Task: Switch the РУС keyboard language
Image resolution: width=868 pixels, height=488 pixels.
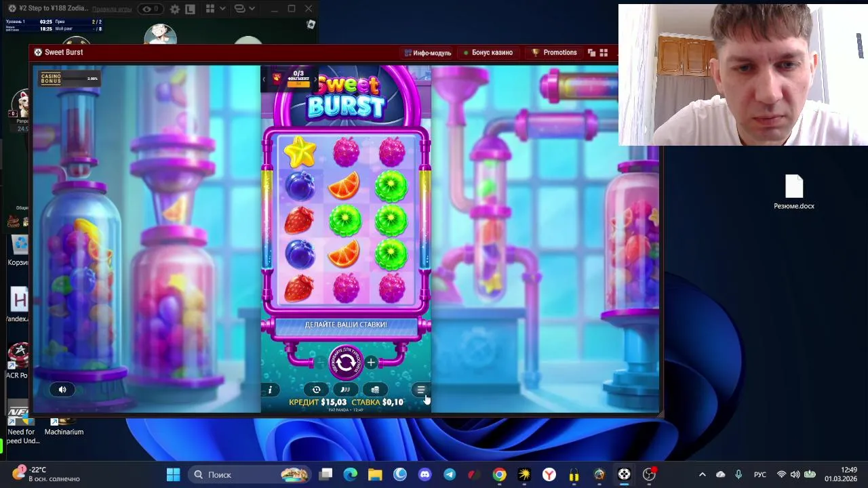Action: 760,474
